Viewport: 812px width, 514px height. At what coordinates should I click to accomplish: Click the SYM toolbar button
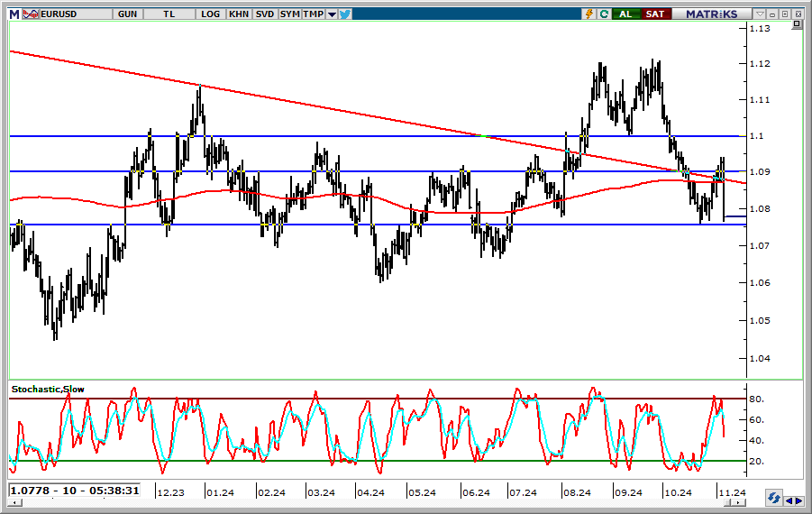point(290,14)
